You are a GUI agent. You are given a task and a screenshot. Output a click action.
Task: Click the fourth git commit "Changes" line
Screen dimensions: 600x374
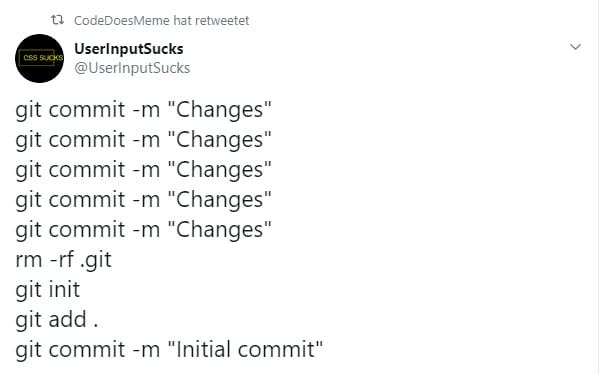143,200
